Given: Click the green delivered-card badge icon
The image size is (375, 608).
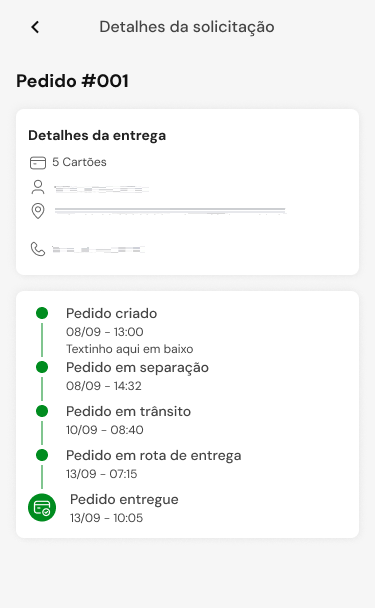Looking at the screenshot, I should pyautogui.click(x=42, y=508).
